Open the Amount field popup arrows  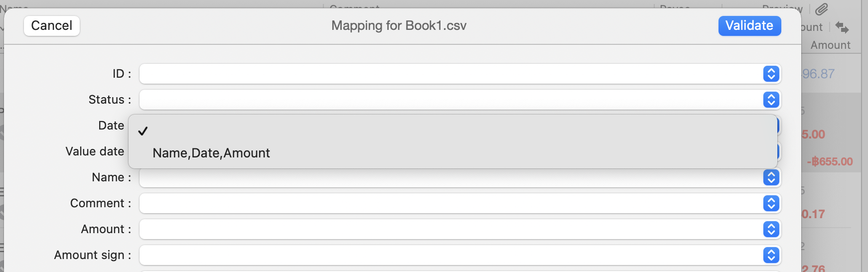click(x=771, y=229)
